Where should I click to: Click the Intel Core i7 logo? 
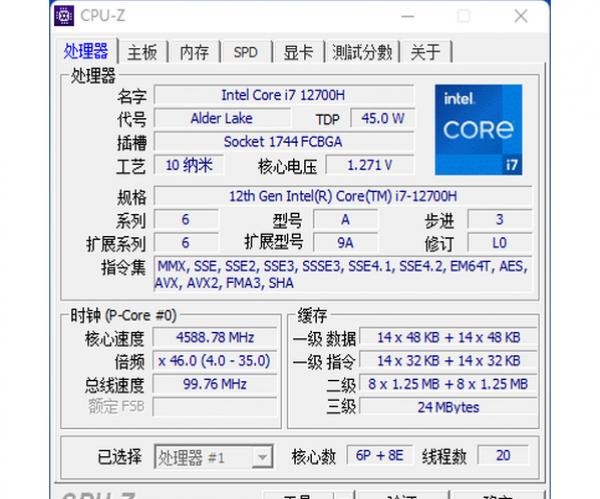point(478,131)
